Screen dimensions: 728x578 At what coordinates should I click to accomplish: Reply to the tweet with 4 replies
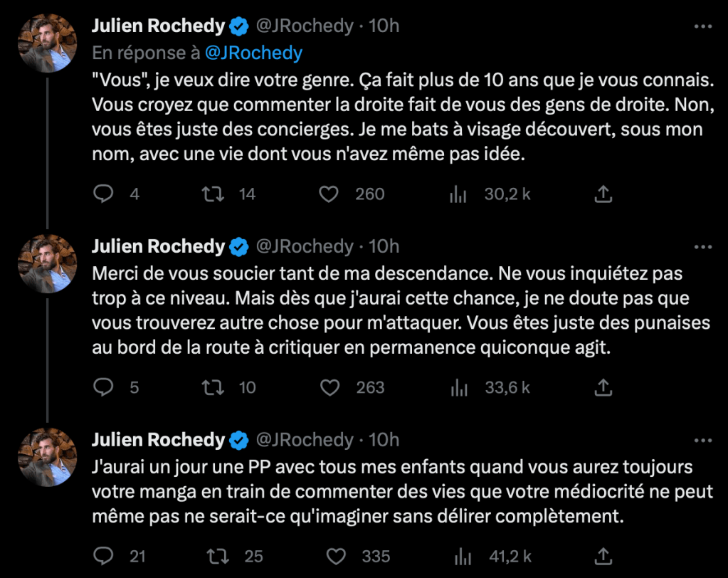tap(104, 194)
